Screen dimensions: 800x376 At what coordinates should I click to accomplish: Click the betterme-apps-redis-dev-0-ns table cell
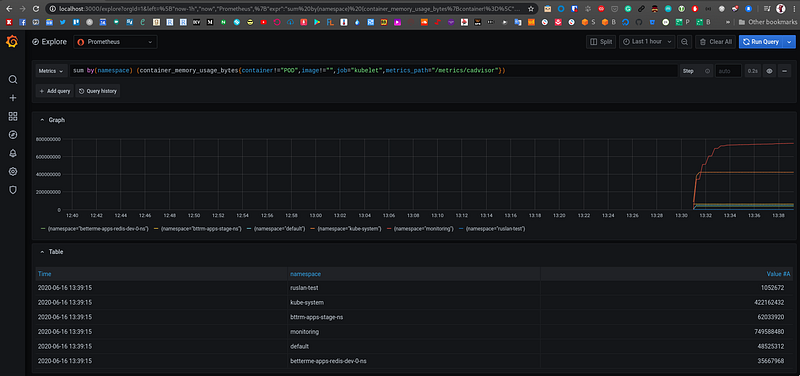[x=328, y=361]
